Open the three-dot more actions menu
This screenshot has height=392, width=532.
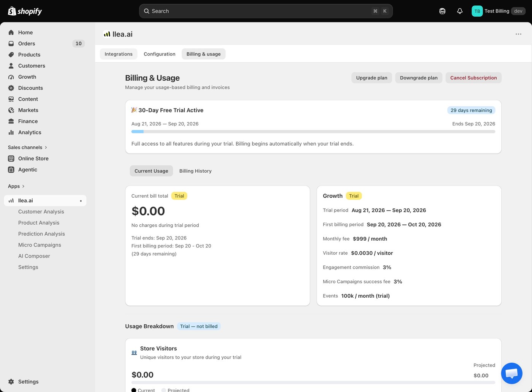518,34
